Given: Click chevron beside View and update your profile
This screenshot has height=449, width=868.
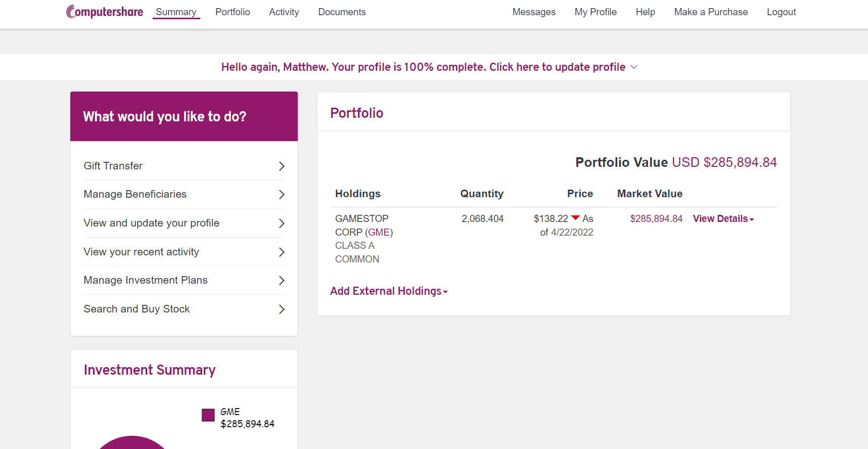Looking at the screenshot, I should (x=282, y=223).
